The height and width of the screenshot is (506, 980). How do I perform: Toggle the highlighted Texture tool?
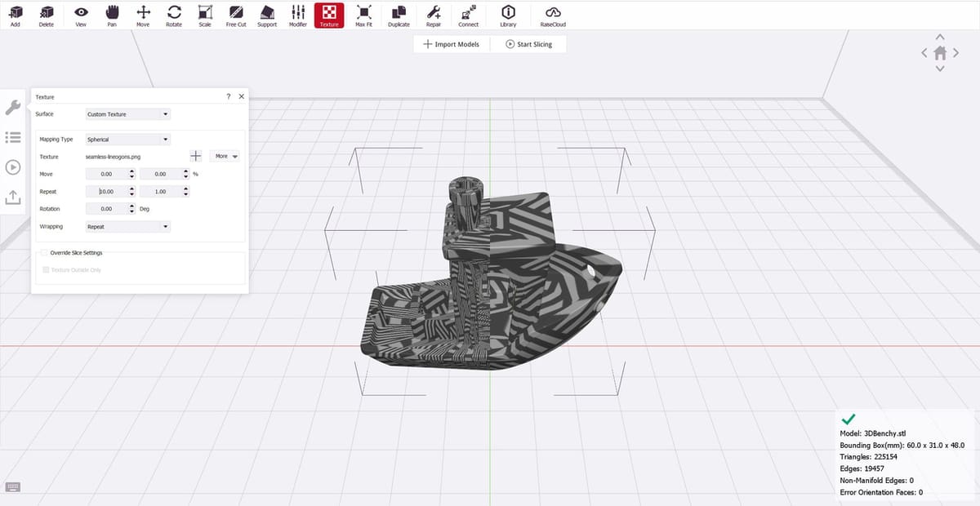[329, 16]
